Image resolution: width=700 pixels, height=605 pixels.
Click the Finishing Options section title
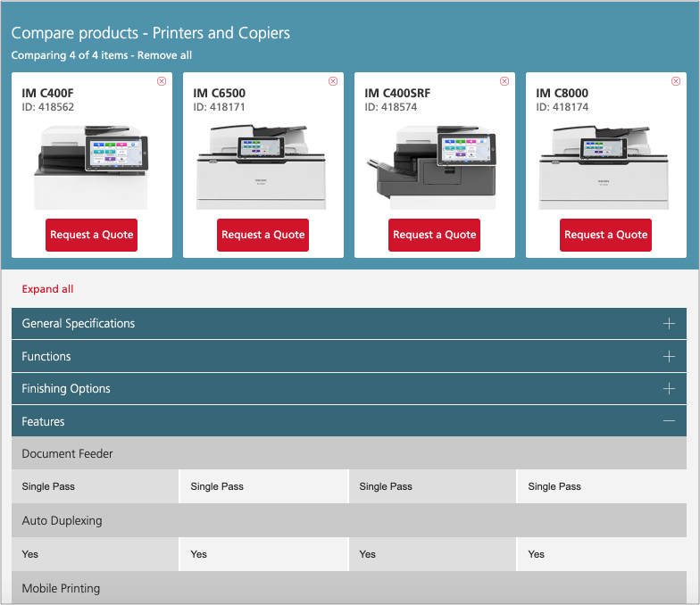pos(66,389)
